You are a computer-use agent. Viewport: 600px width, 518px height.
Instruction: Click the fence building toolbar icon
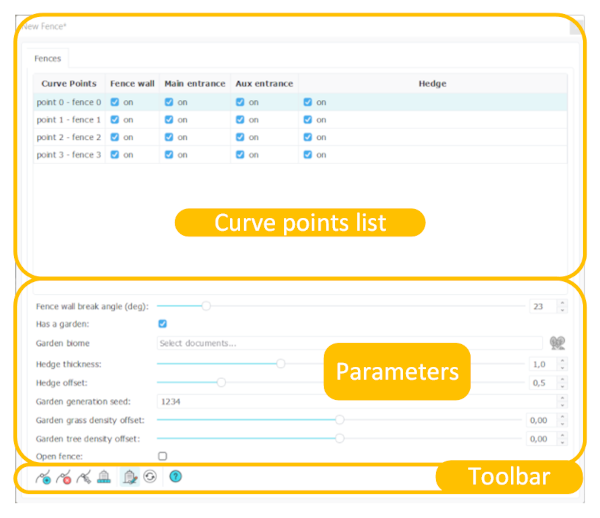pos(104,478)
